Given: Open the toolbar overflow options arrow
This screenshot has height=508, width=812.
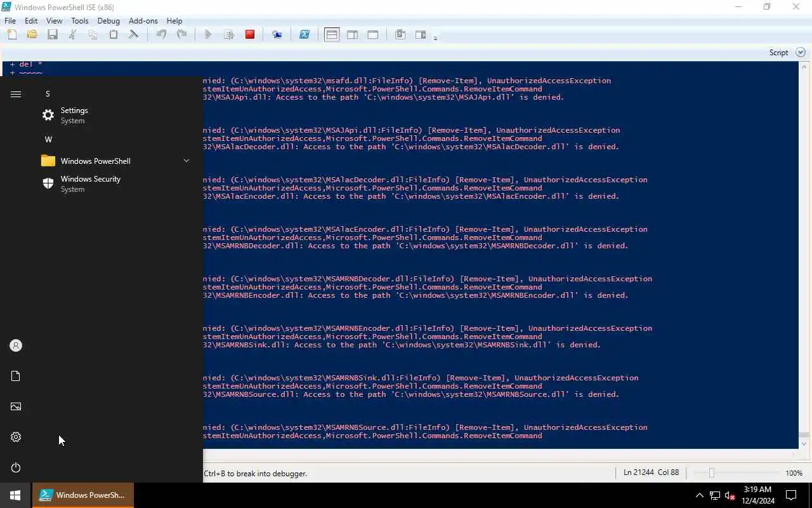Looking at the screenshot, I should point(435,38).
